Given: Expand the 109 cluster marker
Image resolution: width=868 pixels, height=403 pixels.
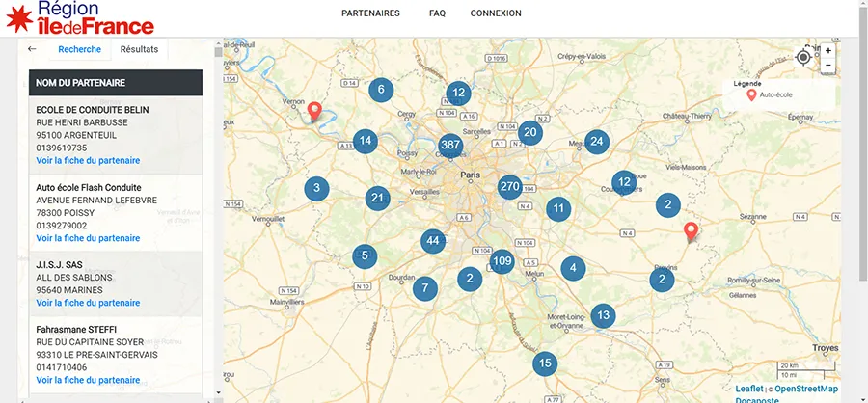Looking at the screenshot, I should 502,261.
